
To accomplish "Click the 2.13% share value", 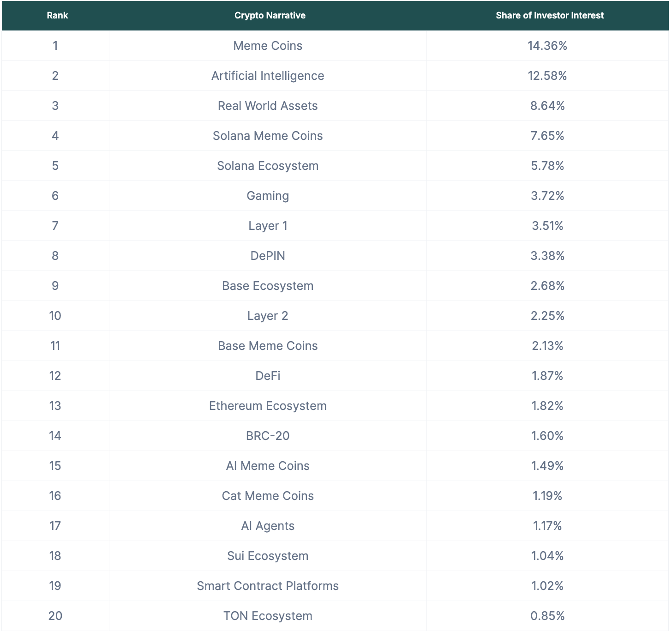I will click(547, 346).
